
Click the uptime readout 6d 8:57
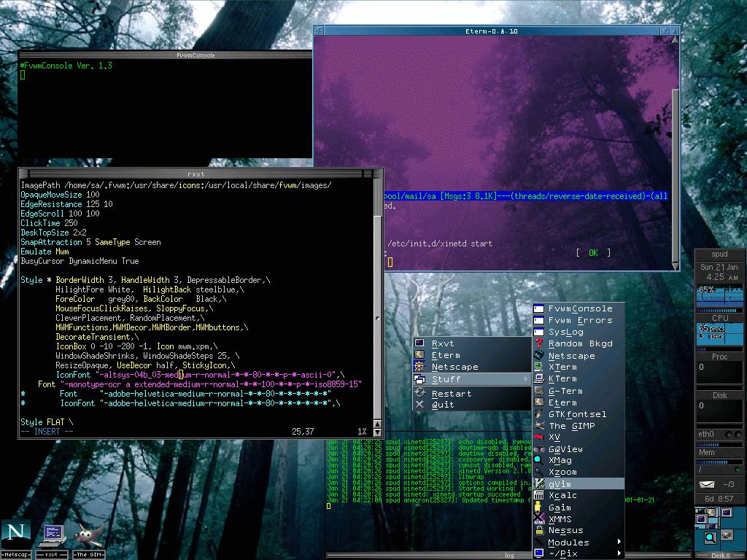pyautogui.click(x=719, y=499)
